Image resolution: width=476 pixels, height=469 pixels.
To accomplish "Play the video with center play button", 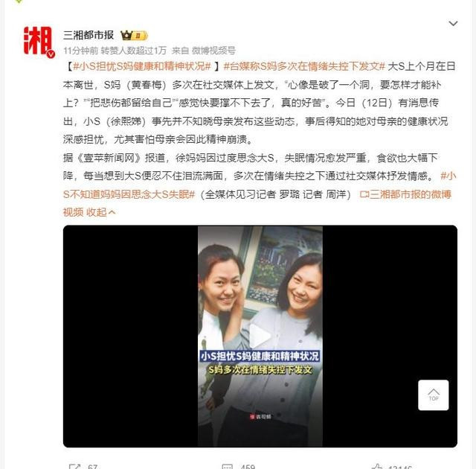I will point(260,336).
